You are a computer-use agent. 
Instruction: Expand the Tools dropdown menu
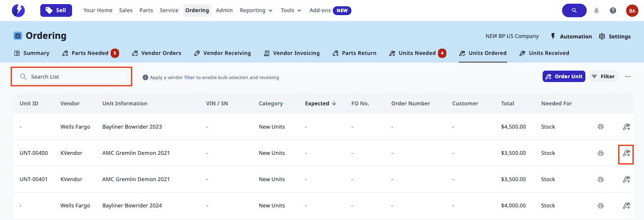point(291,10)
